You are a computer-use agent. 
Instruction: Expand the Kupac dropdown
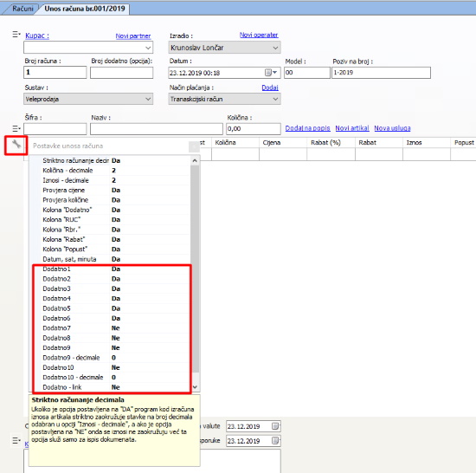(148, 48)
